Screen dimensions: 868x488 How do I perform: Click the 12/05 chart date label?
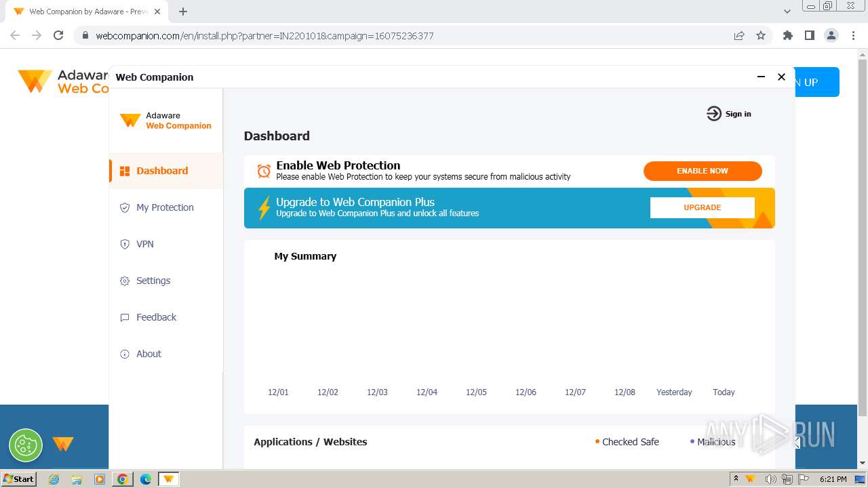tap(476, 392)
